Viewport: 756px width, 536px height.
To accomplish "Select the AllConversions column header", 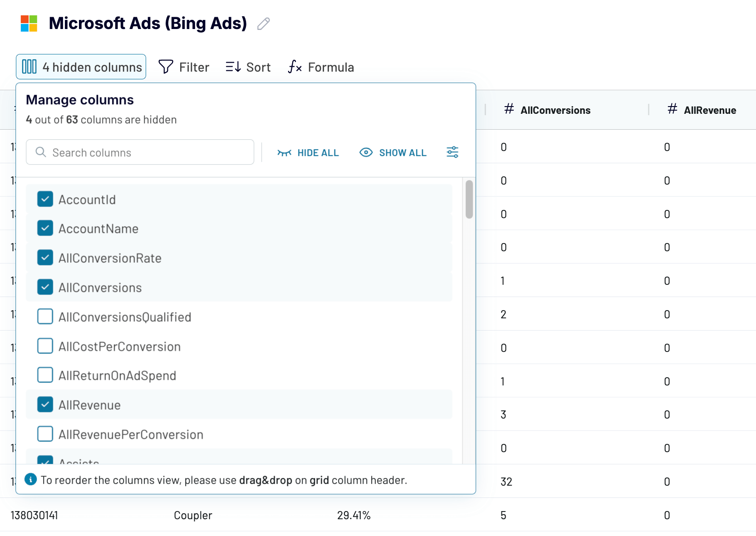I will point(555,110).
